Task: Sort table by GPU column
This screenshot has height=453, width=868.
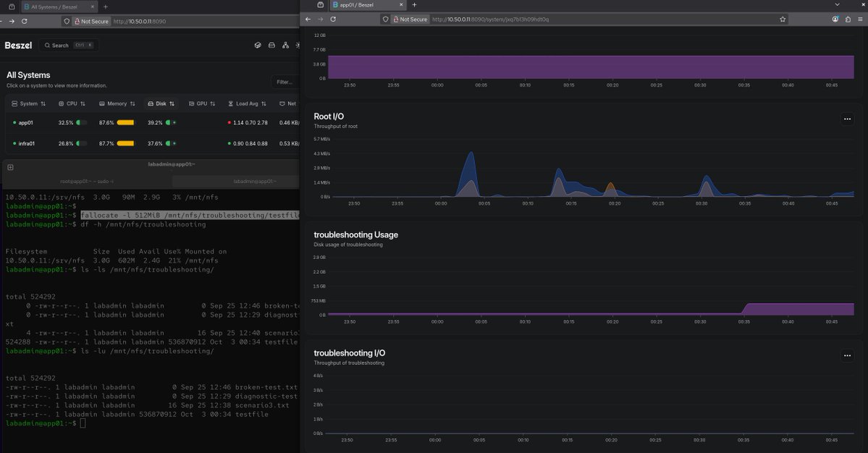Action: click(x=202, y=103)
